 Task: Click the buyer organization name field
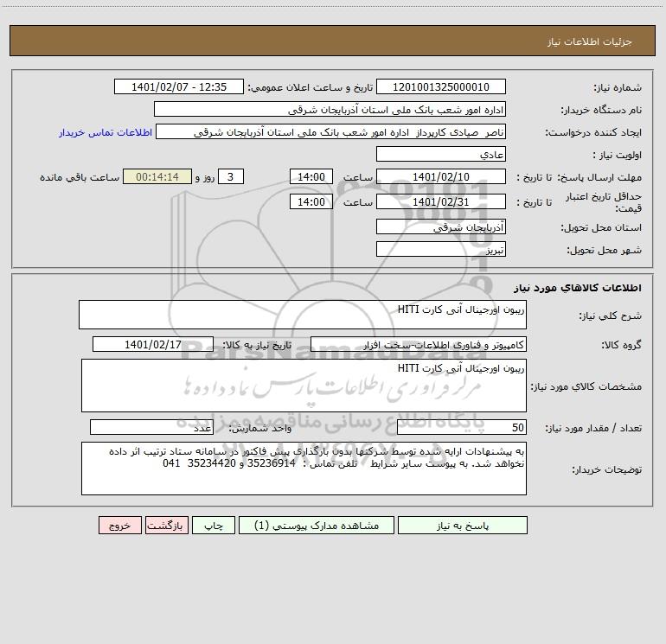pyautogui.click(x=330, y=110)
